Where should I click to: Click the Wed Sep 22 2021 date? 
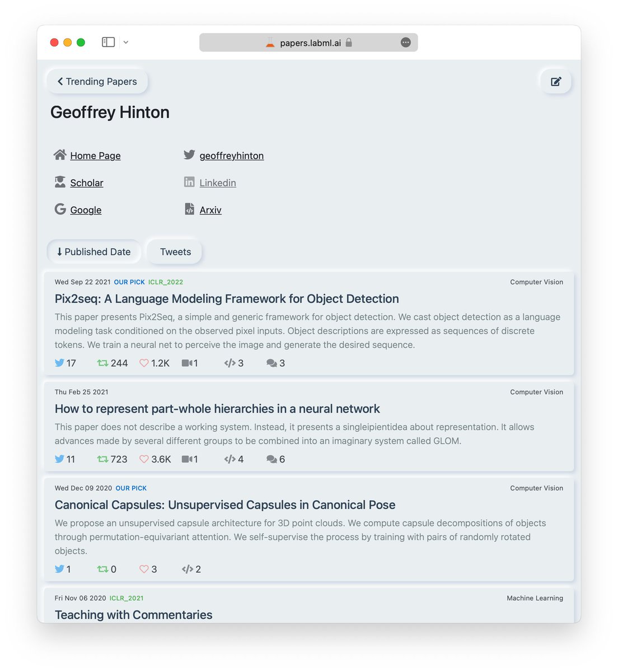82,282
